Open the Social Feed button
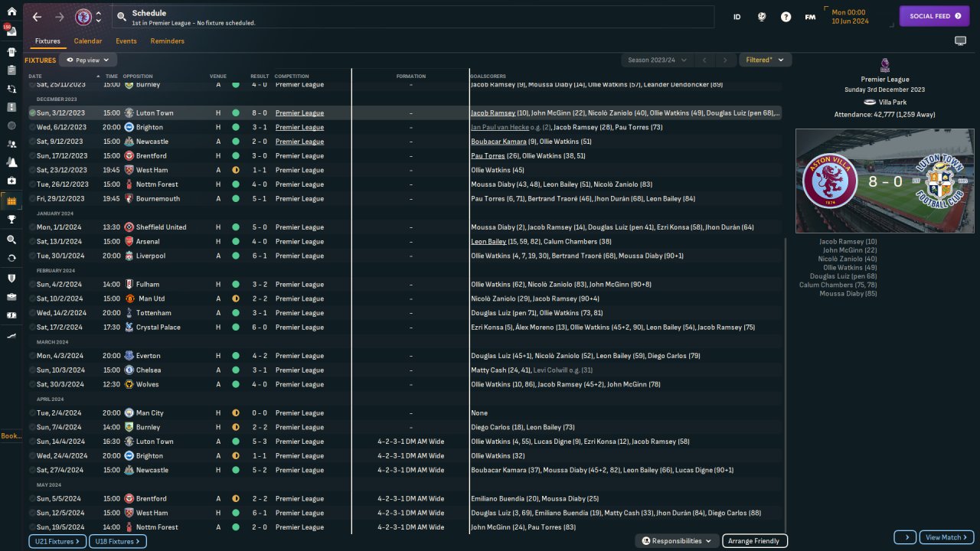Viewport: 980px width, 551px height. 934,16
